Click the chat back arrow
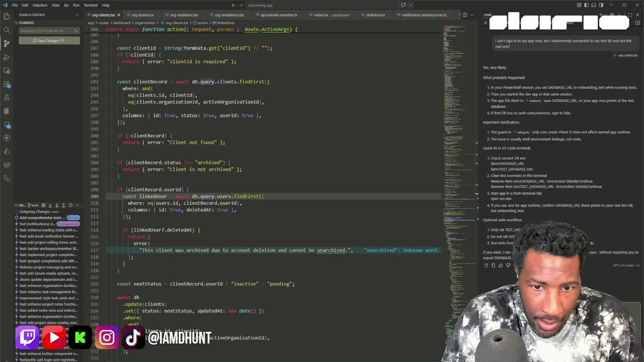Image resolution: width=644 pixels, height=362 pixels. [486, 23]
